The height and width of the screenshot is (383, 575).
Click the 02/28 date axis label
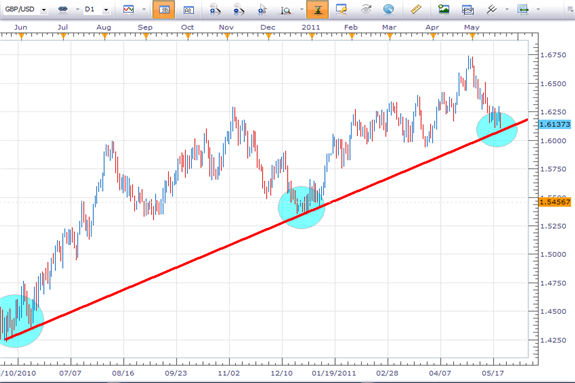click(387, 373)
